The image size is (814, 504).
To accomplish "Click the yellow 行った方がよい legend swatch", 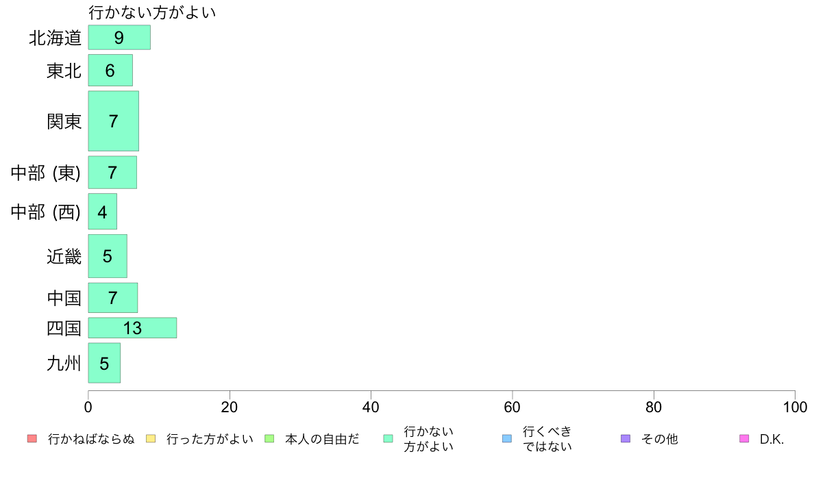I will (x=151, y=438).
